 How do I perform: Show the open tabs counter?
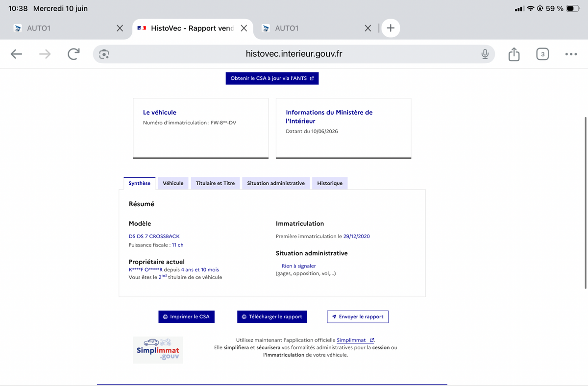[x=542, y=54]
